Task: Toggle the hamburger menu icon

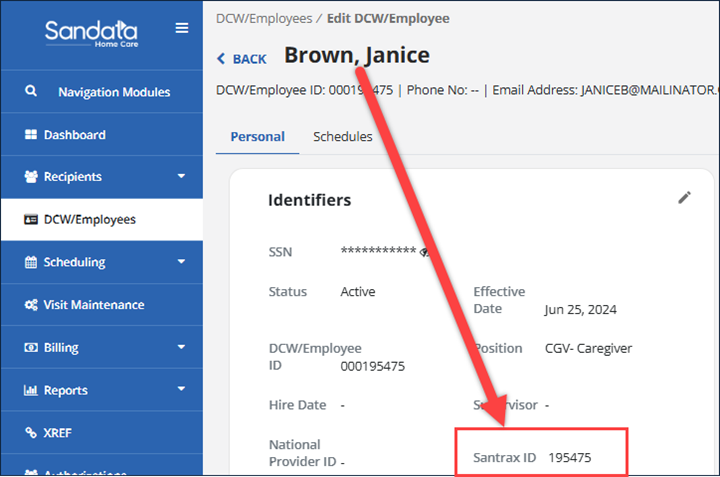Action: [x=181, y=29]
